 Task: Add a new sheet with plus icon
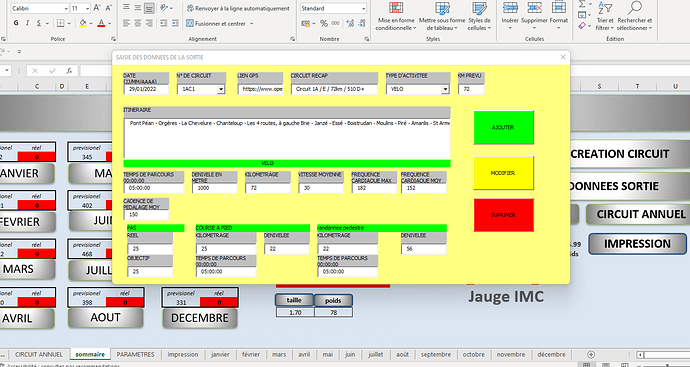click(x=591, y=354)
